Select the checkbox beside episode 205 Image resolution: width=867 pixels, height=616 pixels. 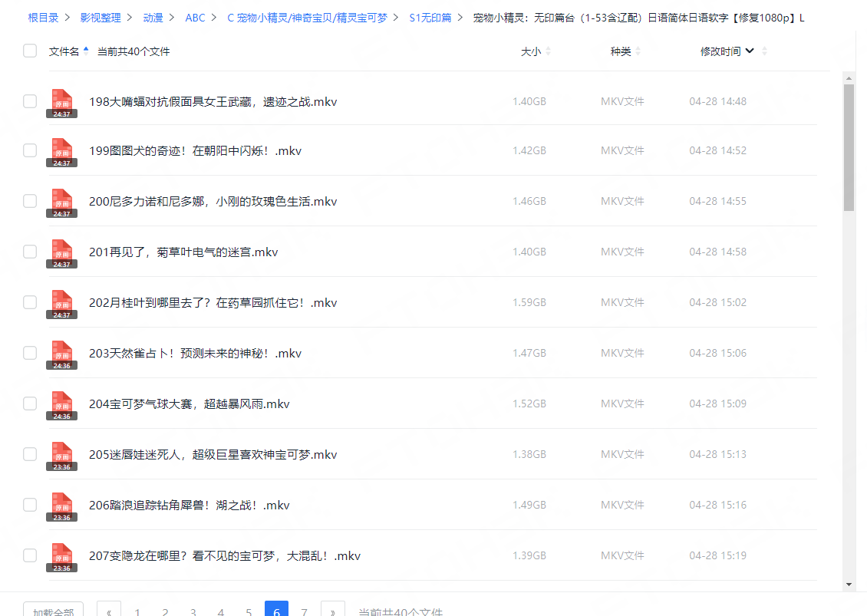(29, 454)
